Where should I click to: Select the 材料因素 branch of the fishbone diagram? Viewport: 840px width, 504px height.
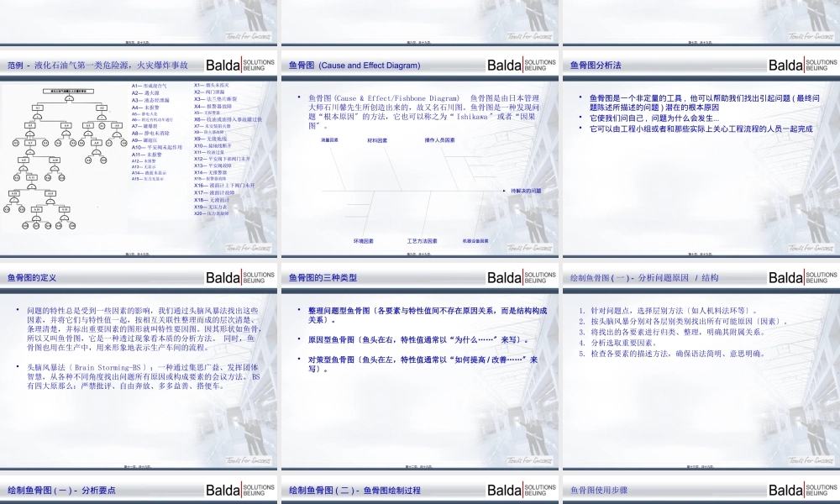375,139
